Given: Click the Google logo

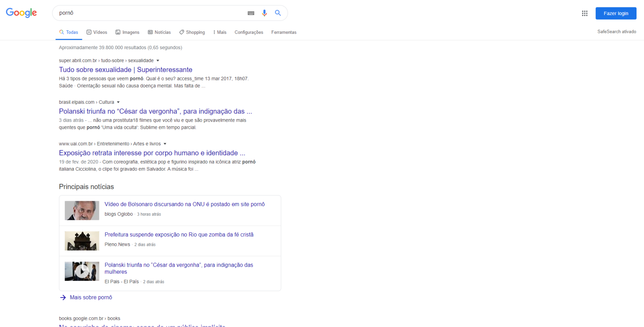Looking at the screenshot, I should pos(21,13).
